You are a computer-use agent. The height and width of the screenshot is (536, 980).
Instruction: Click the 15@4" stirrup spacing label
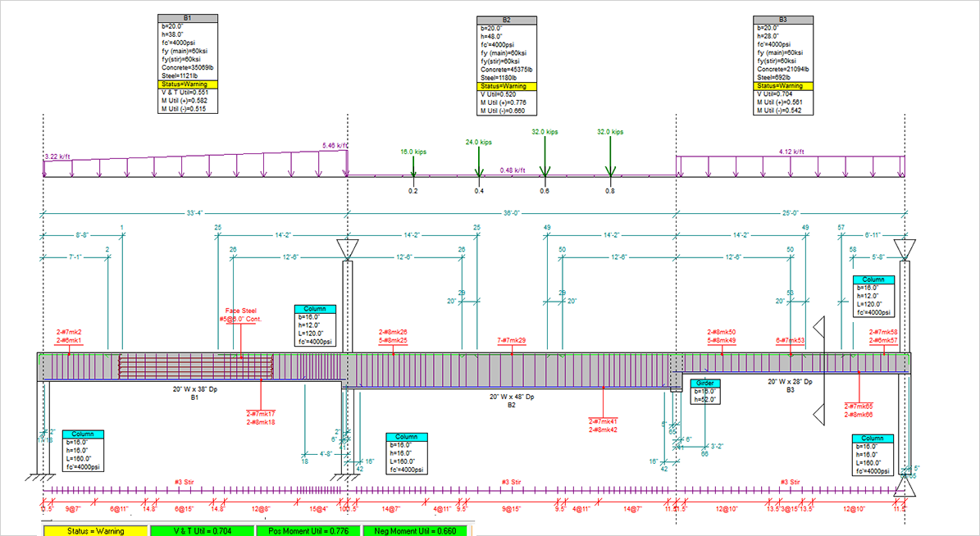[x=318, y=510]
